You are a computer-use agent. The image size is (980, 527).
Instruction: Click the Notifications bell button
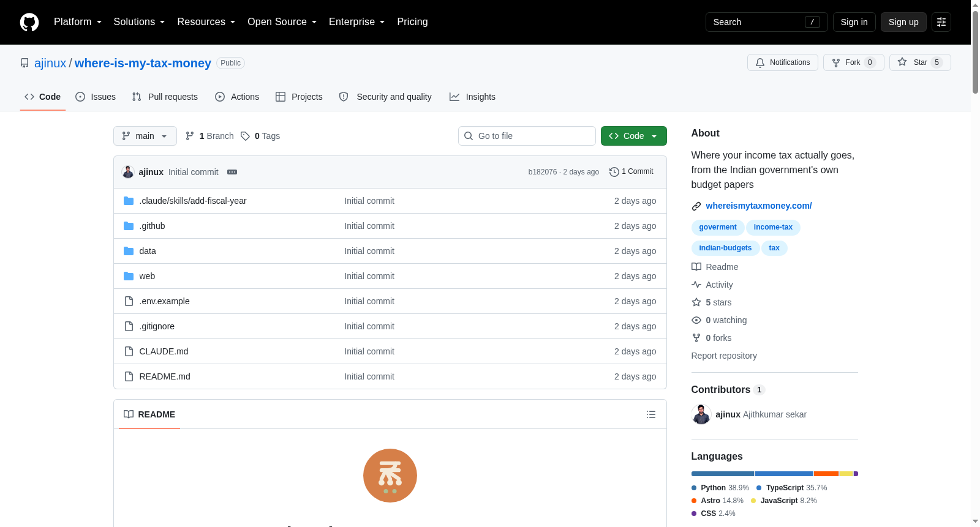coord(782,62)
